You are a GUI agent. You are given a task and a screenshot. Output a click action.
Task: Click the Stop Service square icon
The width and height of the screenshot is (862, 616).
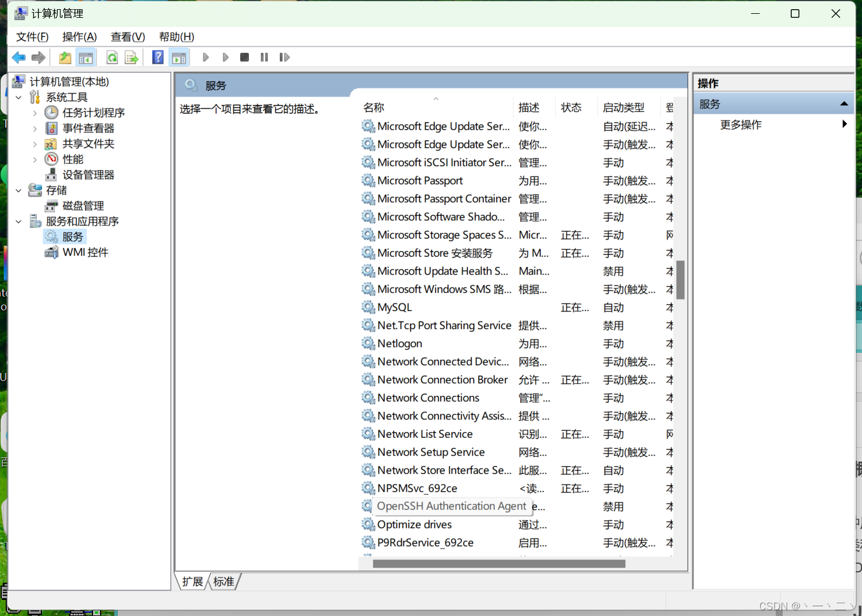(x=244, y=57)
